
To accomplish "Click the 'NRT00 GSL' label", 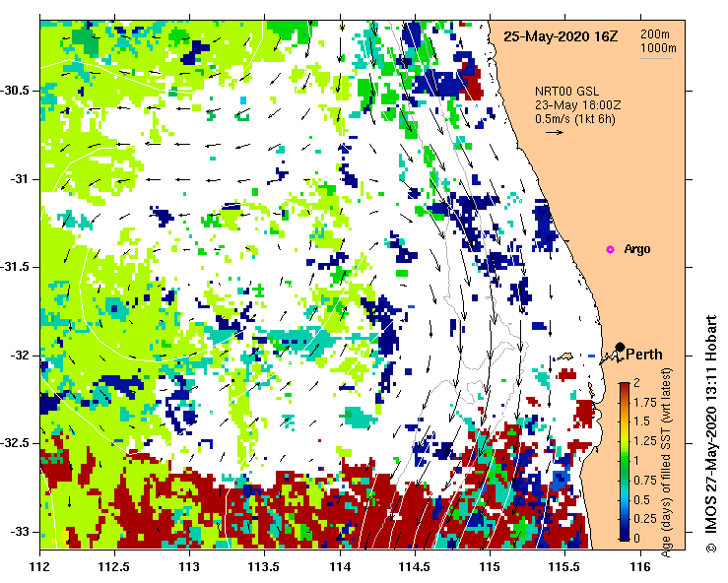I will (x=566, y=92).
